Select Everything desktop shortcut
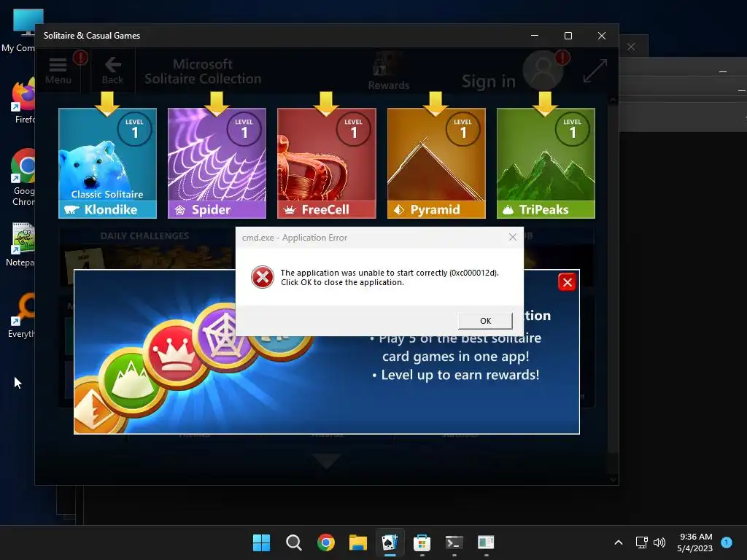 [21, 315]
